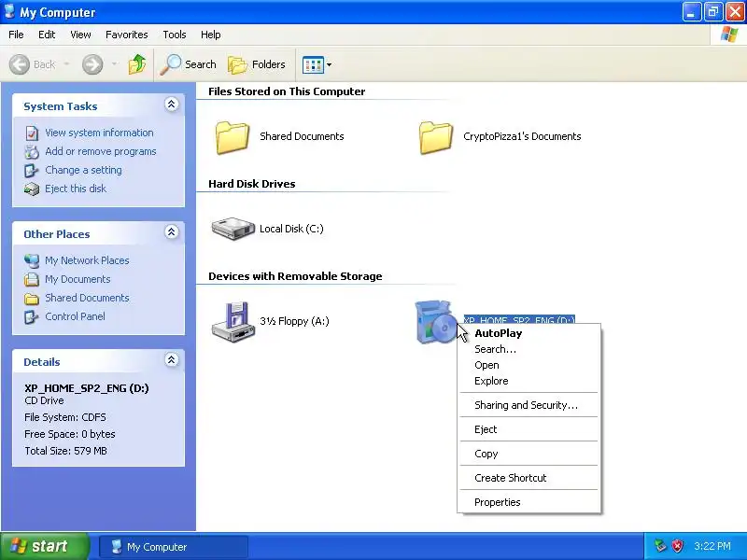Choose Sharing and Security... menu entry
This screenshot has width=747, height=560.
pos(529,405)
